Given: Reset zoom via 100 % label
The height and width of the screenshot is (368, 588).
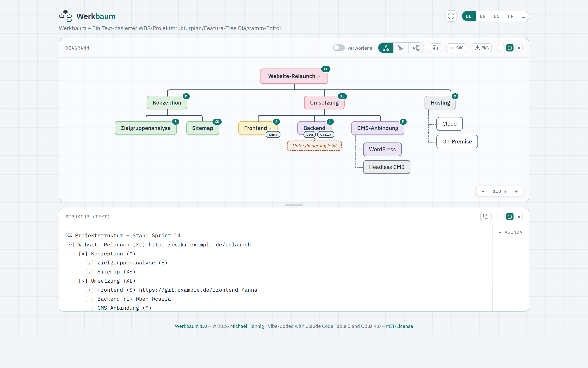Looking at the screenshot, I should coord(500,191).
